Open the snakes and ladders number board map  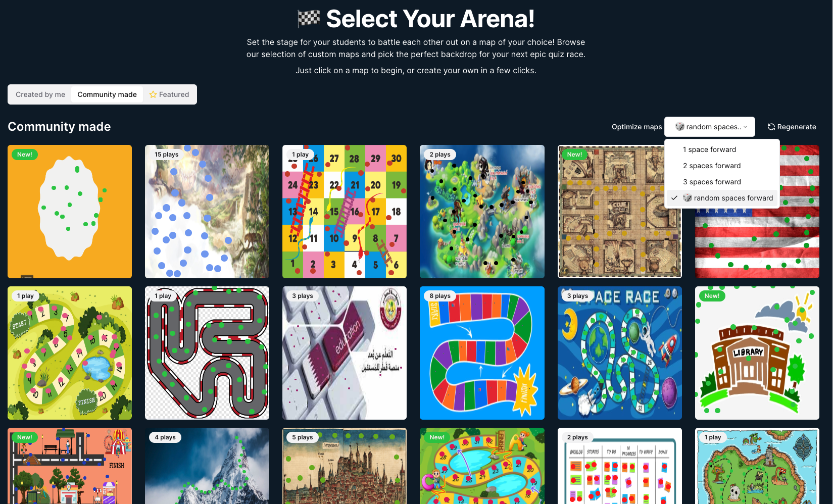345,212
